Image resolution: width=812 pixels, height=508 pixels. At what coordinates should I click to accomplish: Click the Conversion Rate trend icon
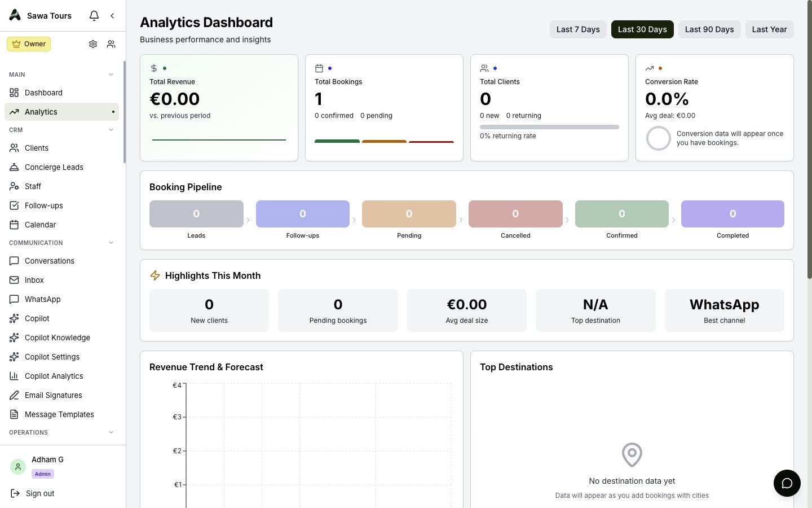pyautogui.click(x=650, y=68)
